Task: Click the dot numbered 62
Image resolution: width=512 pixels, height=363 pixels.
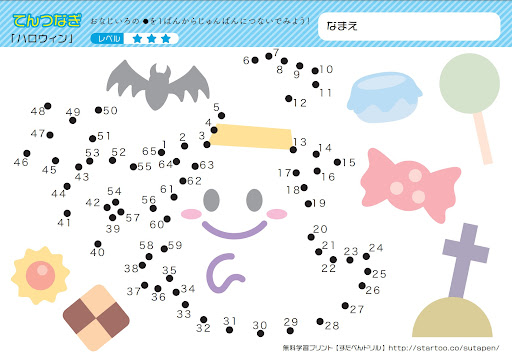Action: tap(183, 181)
